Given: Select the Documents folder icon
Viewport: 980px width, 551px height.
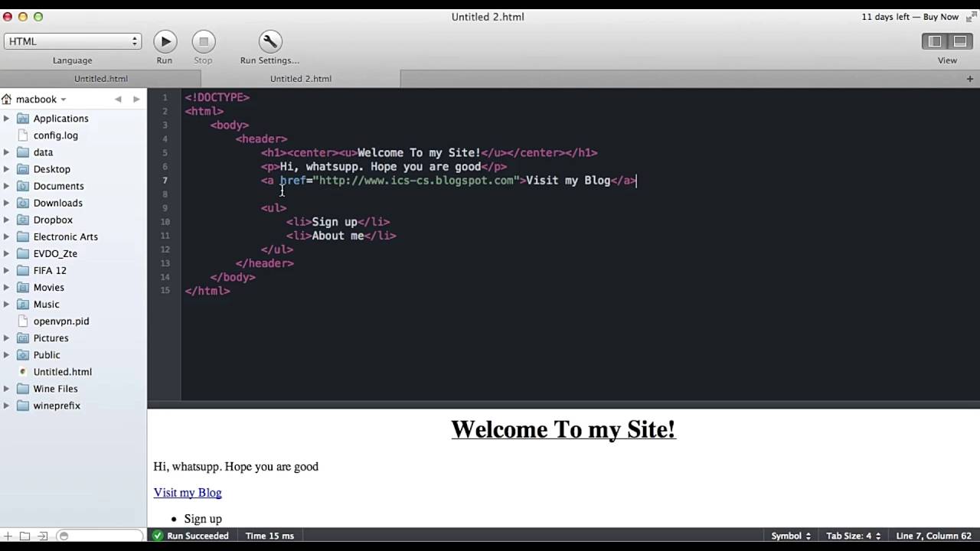Looking at the screenshot, I should point(23,186).
